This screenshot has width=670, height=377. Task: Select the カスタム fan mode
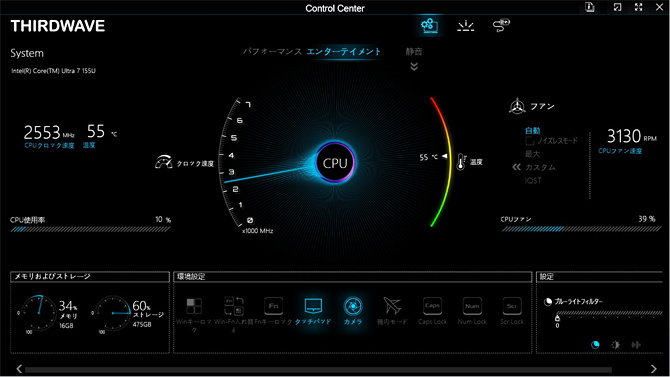540,167
